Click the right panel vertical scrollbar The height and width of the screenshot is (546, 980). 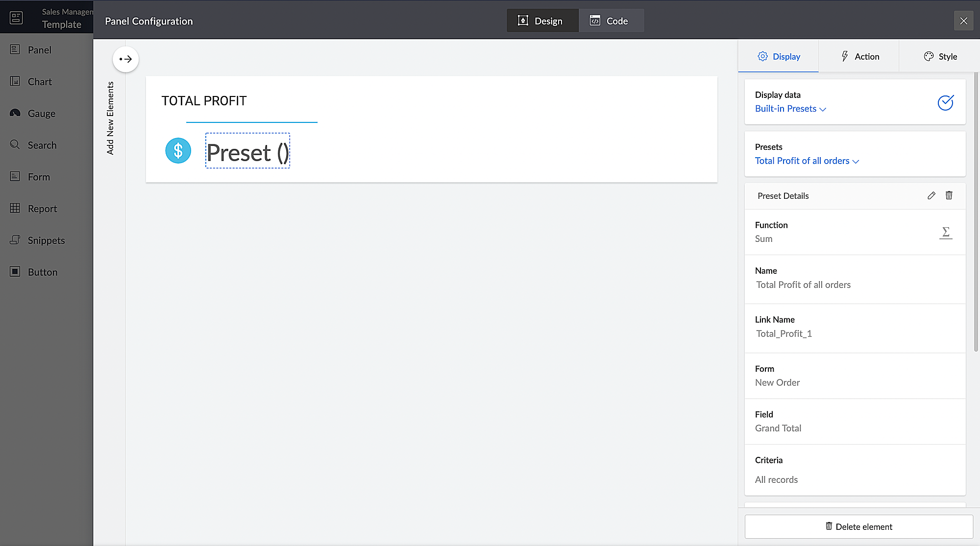pos(976,212)
